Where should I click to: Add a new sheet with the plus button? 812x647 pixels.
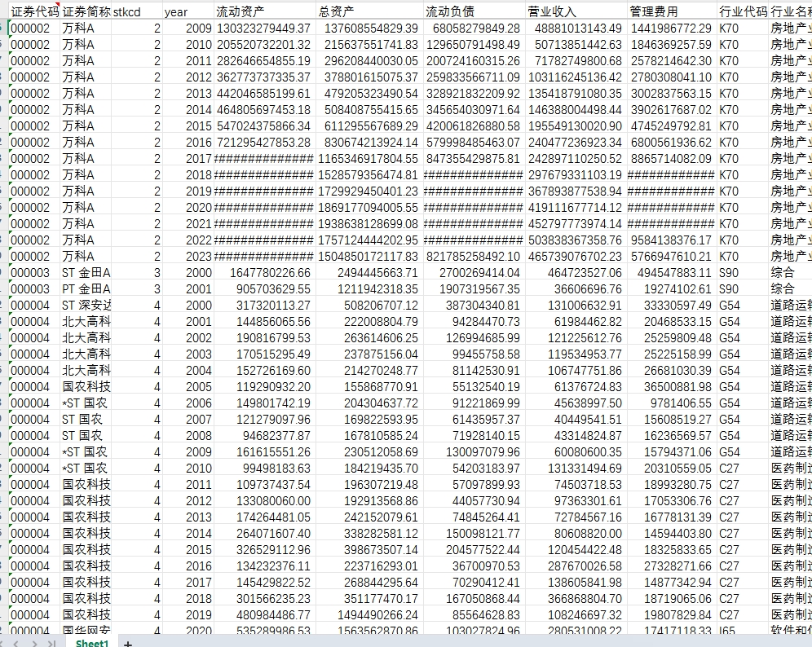[128, 644]
